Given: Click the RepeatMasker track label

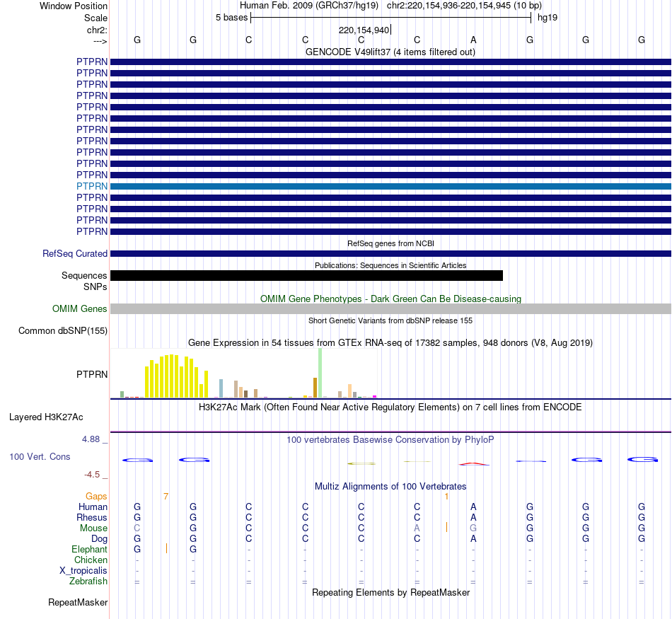Looking at the screenshot, I should 78,603.
